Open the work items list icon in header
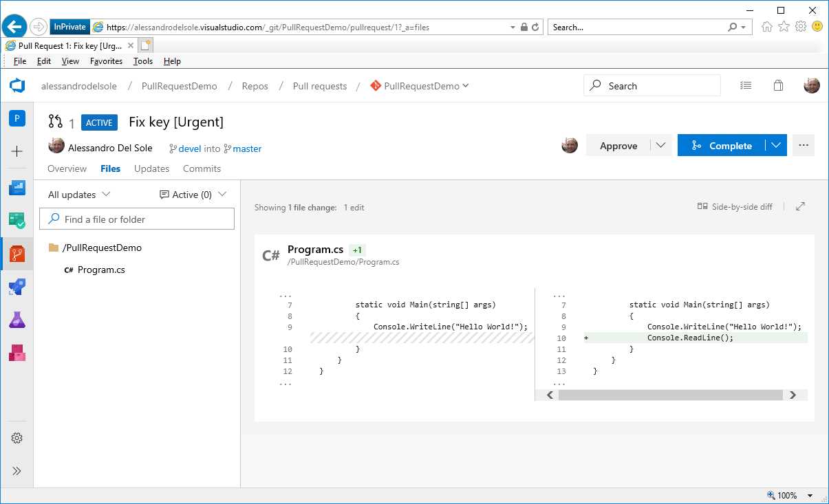Image resolution: width=829 pixels, height=504 pixels. tap(746, 85)
